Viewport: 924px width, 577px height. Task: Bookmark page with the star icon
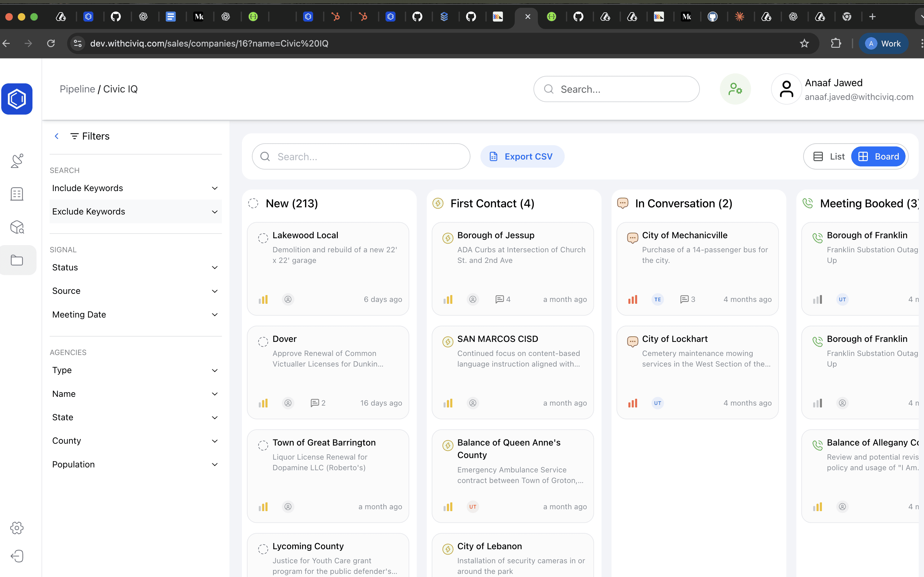tap(804, 43)
